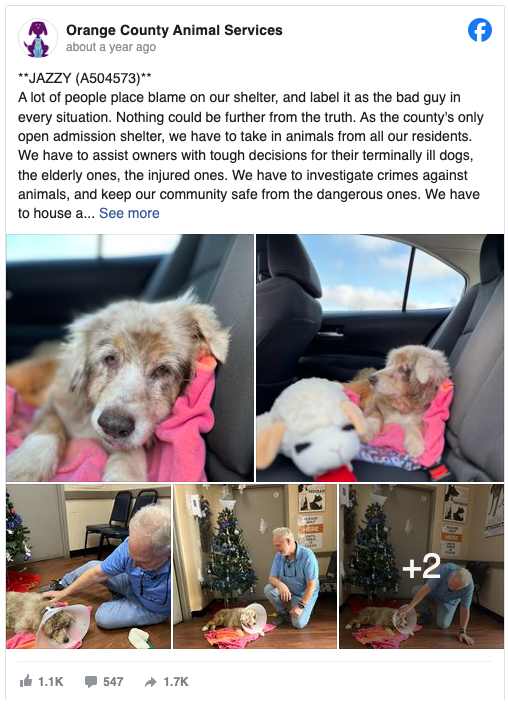This screenshot has height=704, width=508.
Task: Click the post body text paragraph
Action: [249, 155]
